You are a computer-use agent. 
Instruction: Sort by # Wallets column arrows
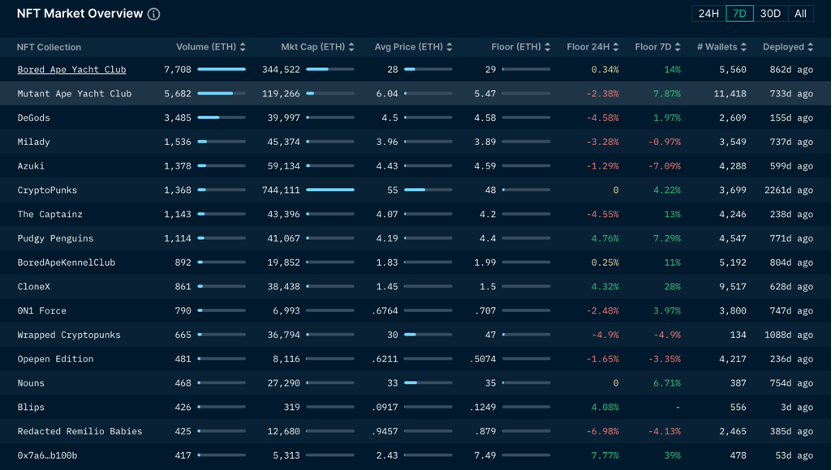[x=744, y=47]
